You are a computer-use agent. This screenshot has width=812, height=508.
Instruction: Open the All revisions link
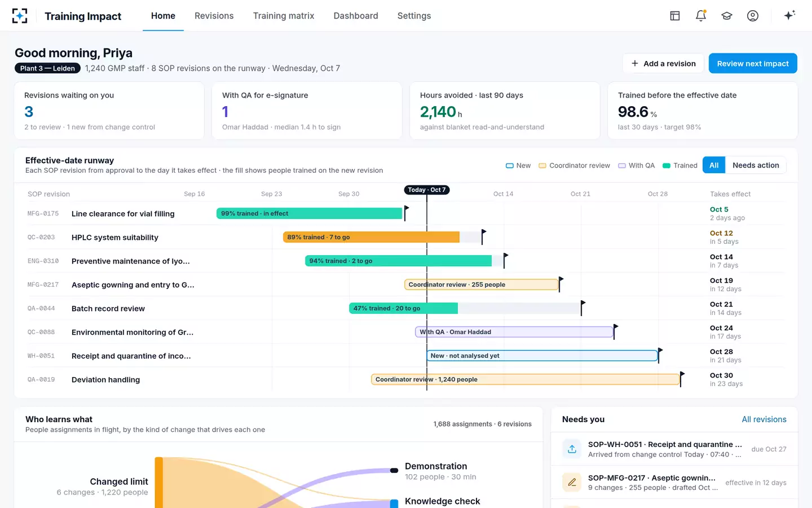coord(764,419)
